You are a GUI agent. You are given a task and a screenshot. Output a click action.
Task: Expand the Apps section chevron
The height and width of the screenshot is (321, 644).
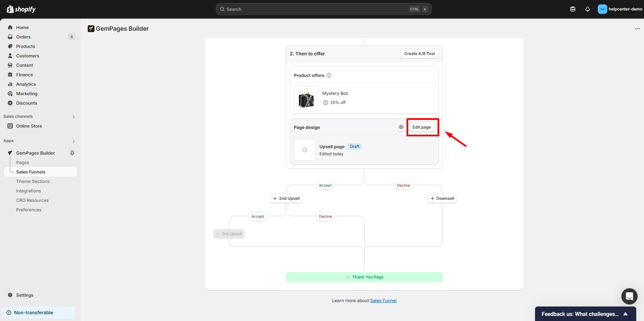(74, 141)
